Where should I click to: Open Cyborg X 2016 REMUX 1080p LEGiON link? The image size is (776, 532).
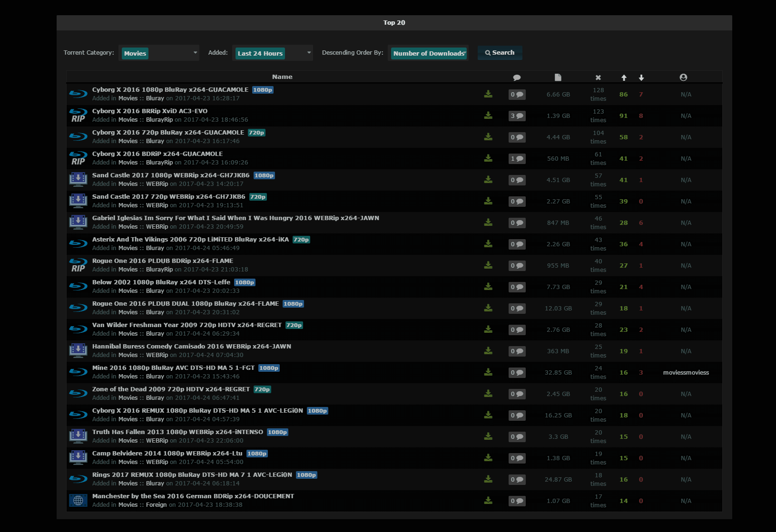(197, 411)
